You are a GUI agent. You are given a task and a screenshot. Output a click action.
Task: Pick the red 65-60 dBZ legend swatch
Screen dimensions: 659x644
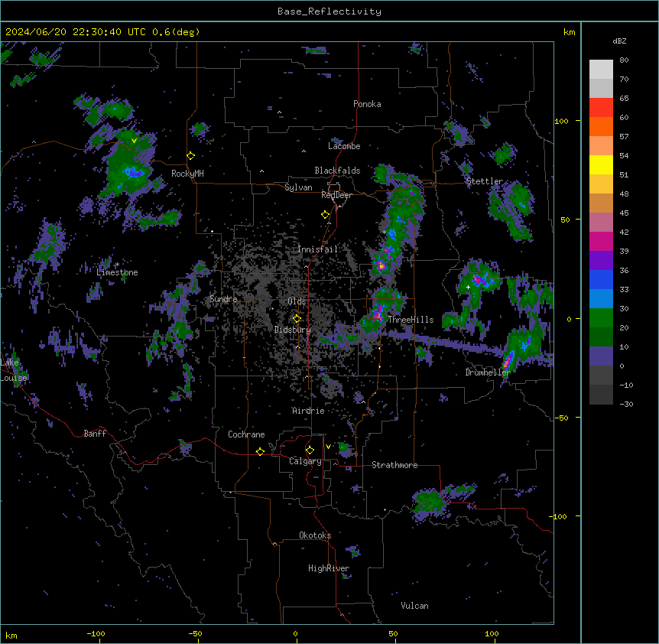click(x=601, y=108)
